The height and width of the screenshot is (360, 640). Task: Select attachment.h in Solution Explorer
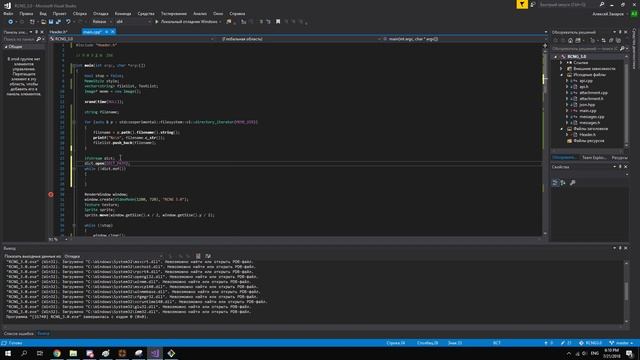pos(591,99)
